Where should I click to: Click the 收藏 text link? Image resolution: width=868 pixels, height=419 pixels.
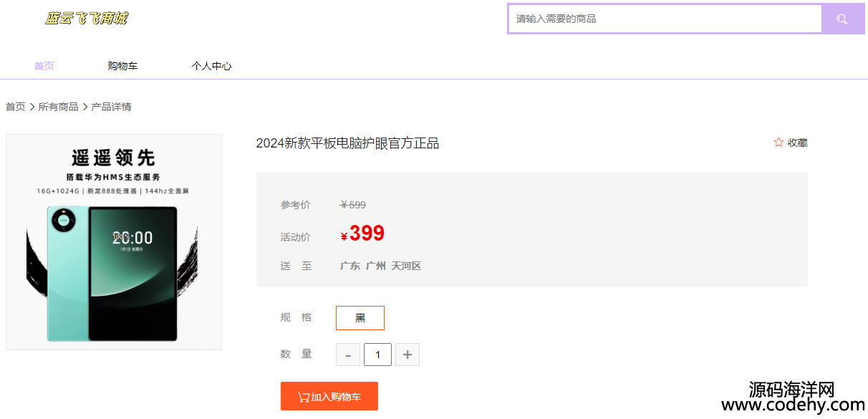click(x=798, y=143)
